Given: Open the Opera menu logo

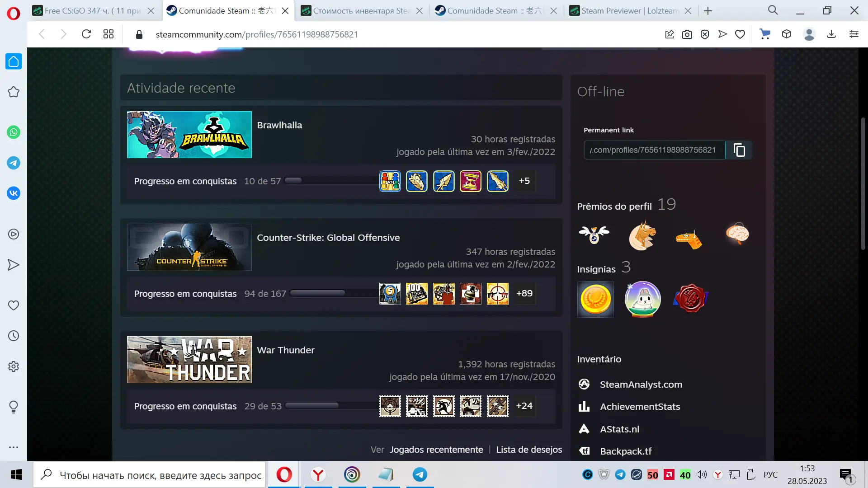Looking at the screenshot, I should pos(14,14).
